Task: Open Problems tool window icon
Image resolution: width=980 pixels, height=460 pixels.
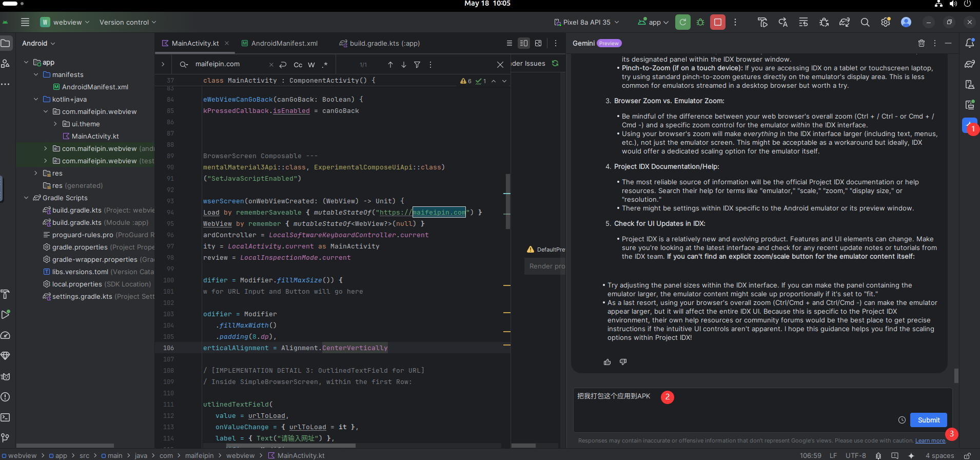Action: click(x=6, y=397)
